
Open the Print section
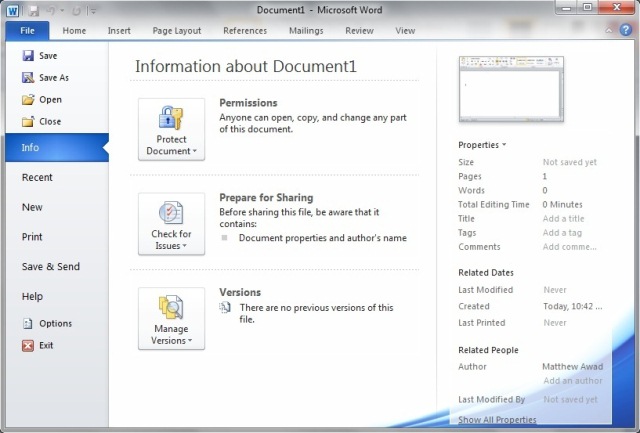32,237
